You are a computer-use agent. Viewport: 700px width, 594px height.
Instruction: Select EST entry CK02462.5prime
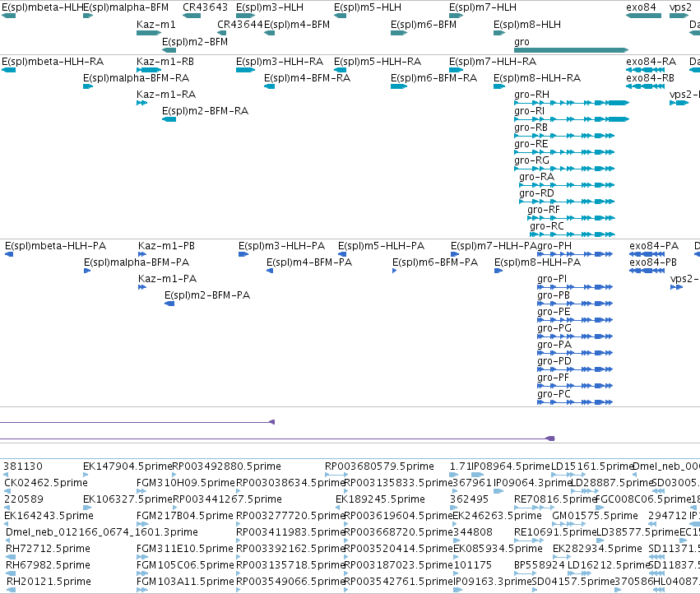pyautogui.click(x=46, y=483)
